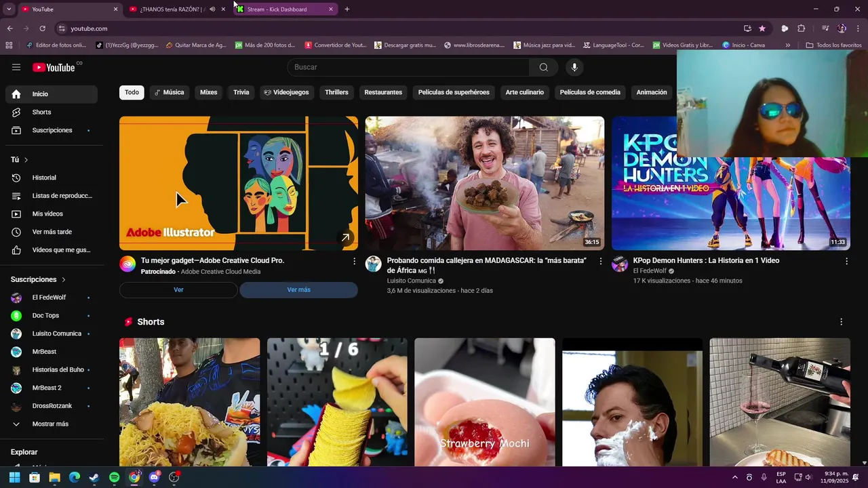Open the tab search dropdown arrow
Screen dimensions: 868x488
click(x=9, y=9)
